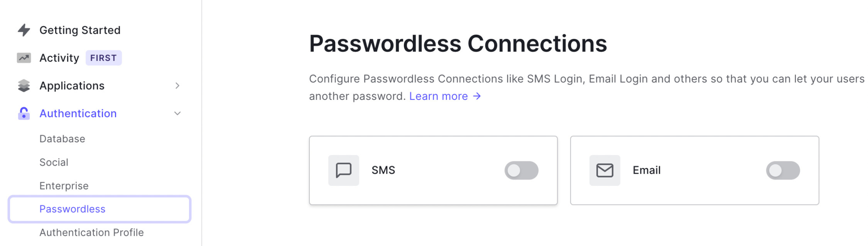868x246 pixels.
Task: Expand the Applications section
Action: pos(178,86)
